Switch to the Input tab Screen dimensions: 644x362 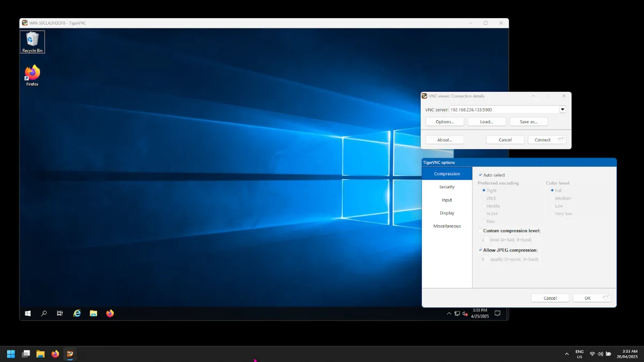447,200
